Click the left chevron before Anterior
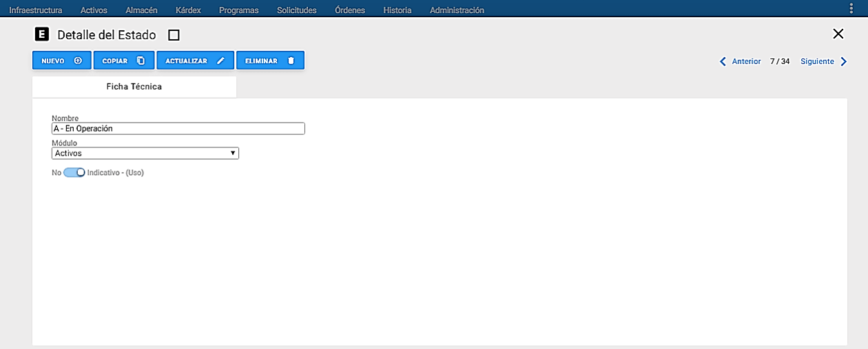This screenshot has height=349, width=868. tap(723, 61)
